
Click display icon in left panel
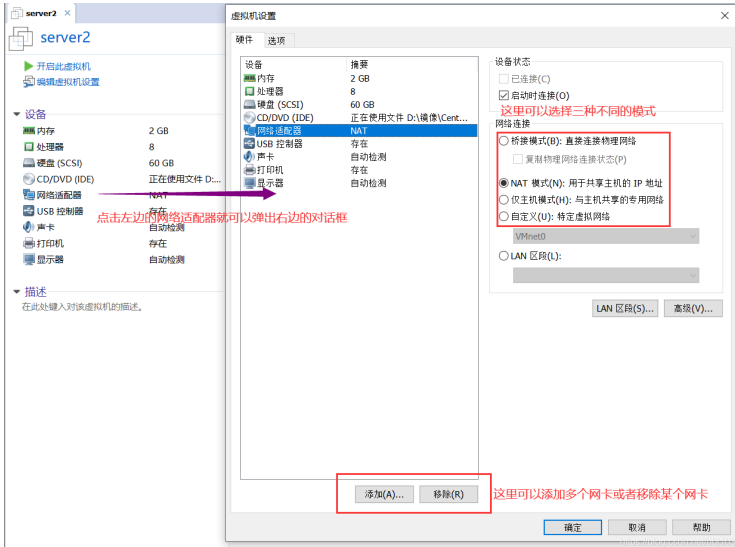pos(29,259)
